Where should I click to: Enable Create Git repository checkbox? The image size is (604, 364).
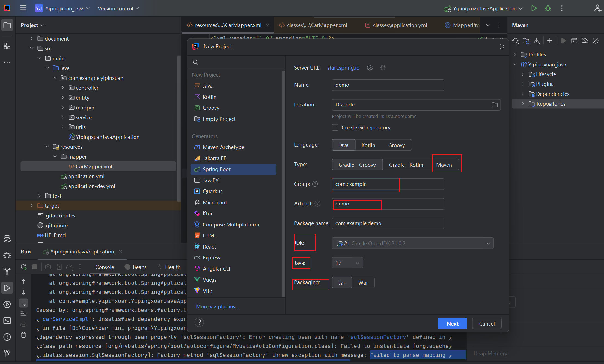(335, 127)
